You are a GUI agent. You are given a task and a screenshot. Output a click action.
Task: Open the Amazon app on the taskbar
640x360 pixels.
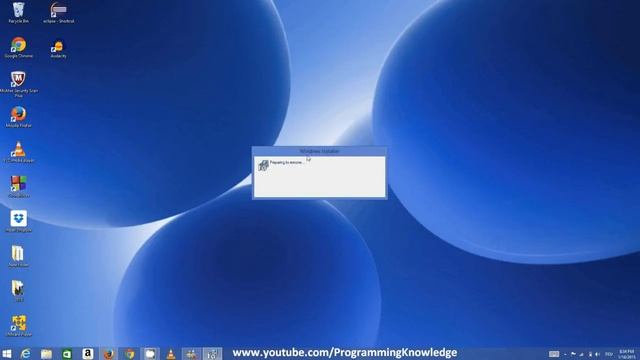[87, 354]
